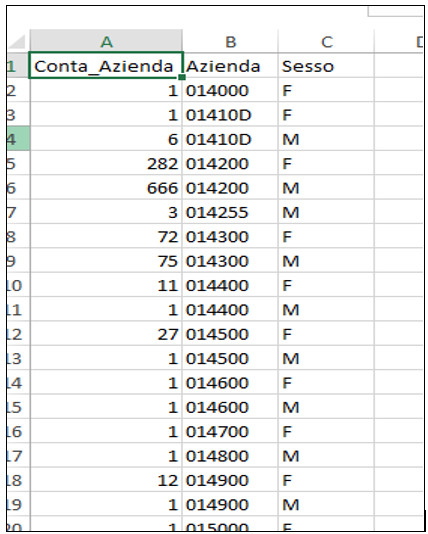Select row 1 header

[x=18, y=66]
